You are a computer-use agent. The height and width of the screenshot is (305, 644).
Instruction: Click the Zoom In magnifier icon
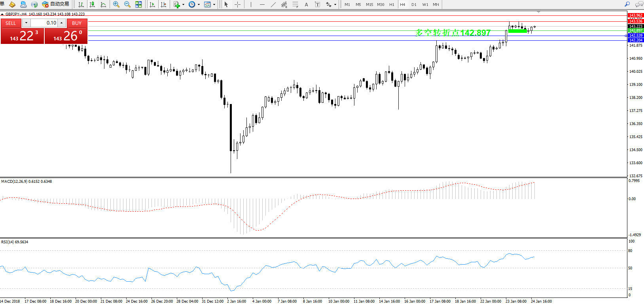click(x=116, y=4)
